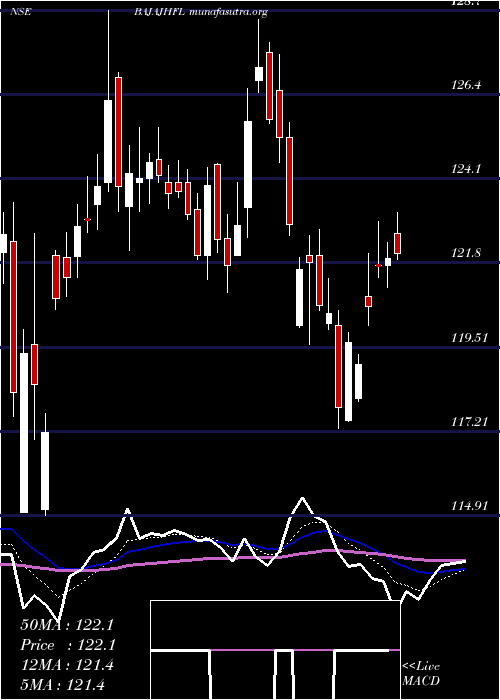Click the 5MA : 121.4 value
Screen dimensions: 500x700
(x=62, y=685)
